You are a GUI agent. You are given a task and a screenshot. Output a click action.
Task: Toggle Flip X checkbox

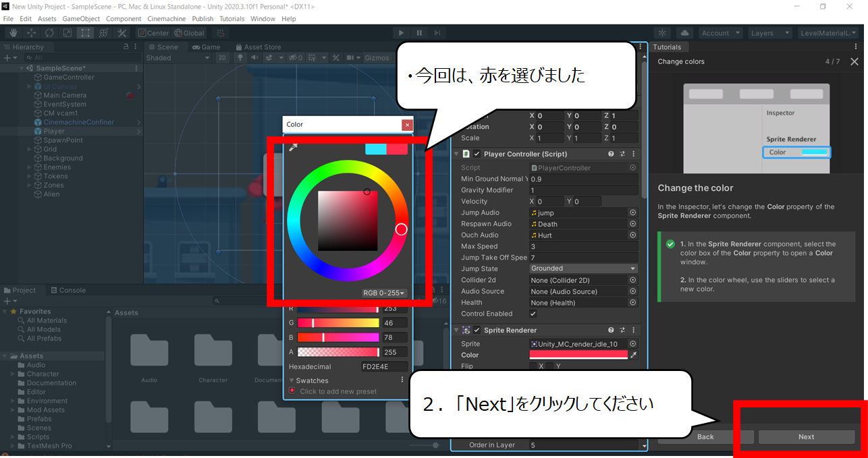tap(533, 366)
